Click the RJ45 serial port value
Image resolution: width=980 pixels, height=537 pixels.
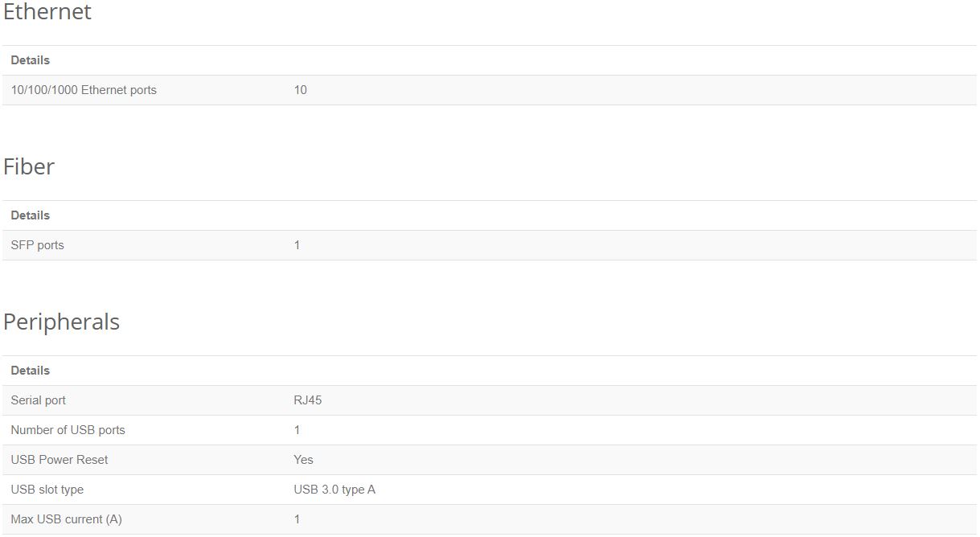(307, 400)
